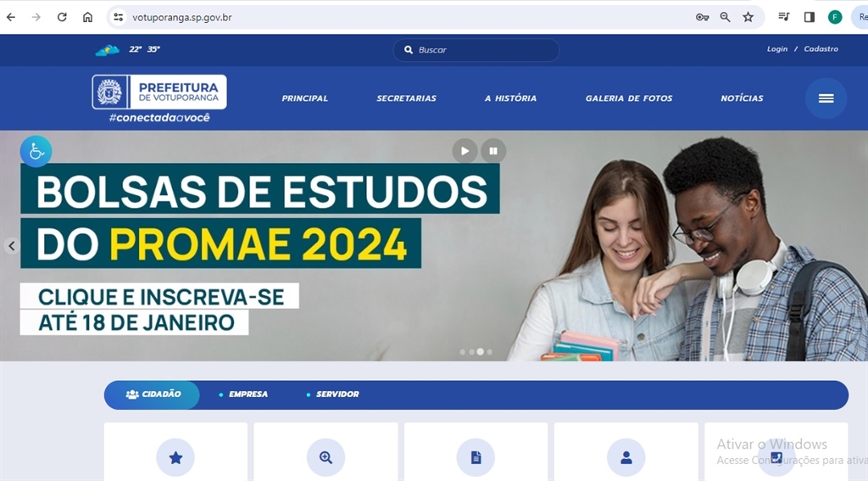Click the Cadastro link
Screen dimensions: 868x481
pyautogui.click(x=821, y=48)
